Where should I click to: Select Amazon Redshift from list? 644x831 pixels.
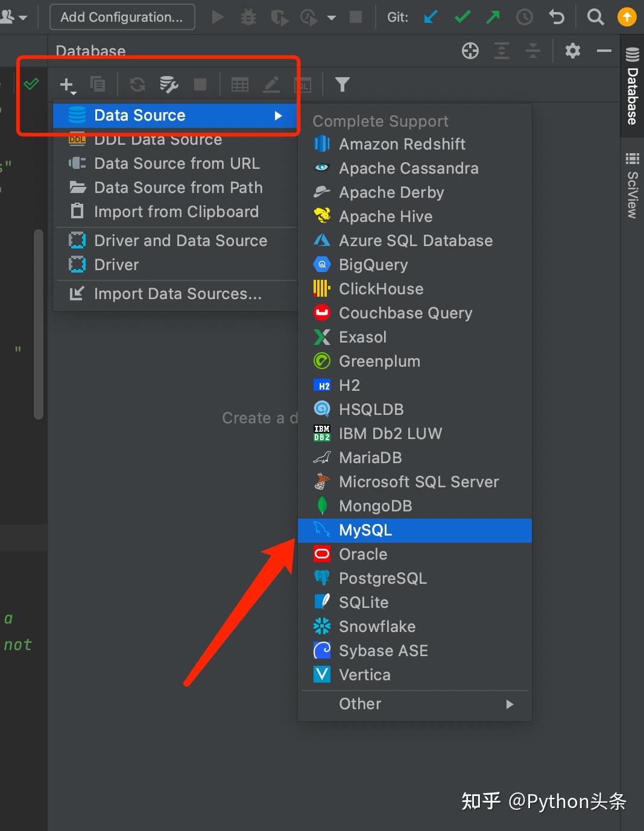415,144
